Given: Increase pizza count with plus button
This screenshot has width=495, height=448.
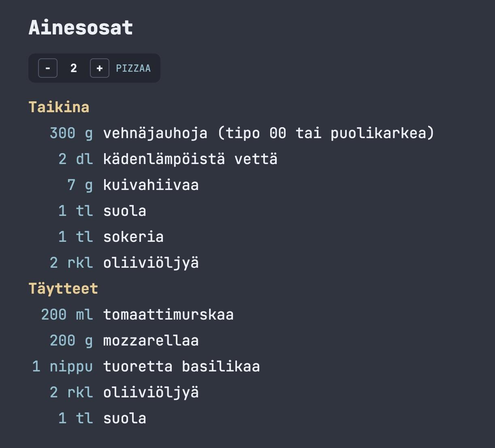Looking at the screenshot, I should click(99, 68).
